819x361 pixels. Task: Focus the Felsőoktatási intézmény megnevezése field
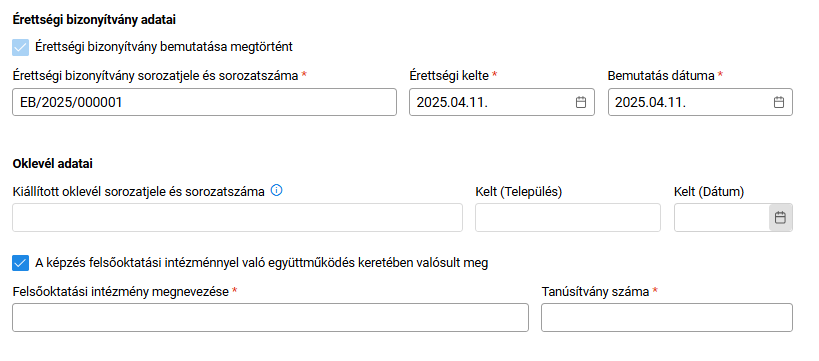pos(270,317)
